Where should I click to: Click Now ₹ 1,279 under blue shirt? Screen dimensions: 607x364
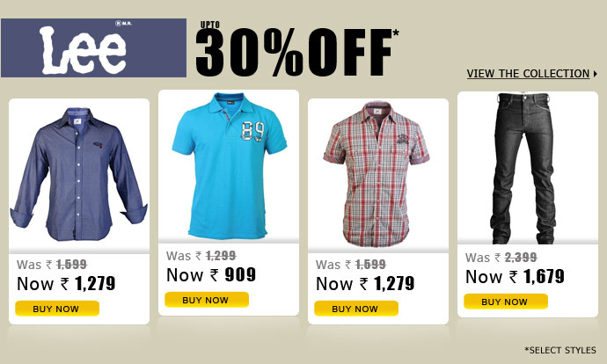[x=66, y=283]
